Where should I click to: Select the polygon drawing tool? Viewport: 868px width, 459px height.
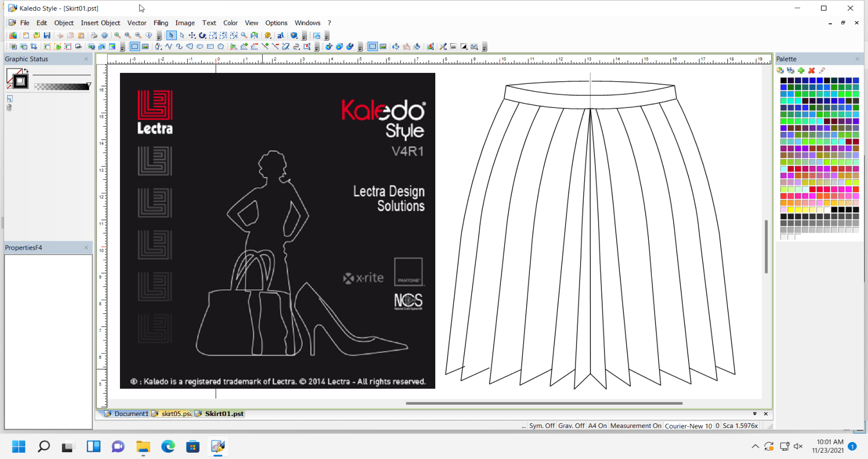221,47
